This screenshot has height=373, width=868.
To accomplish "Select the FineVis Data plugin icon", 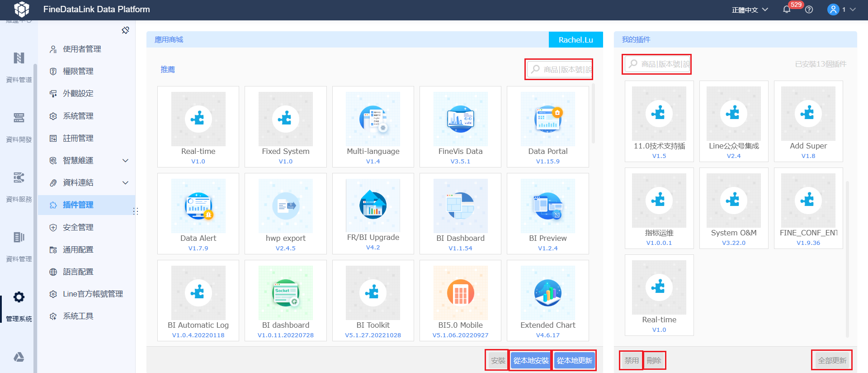I will (460, 119).
